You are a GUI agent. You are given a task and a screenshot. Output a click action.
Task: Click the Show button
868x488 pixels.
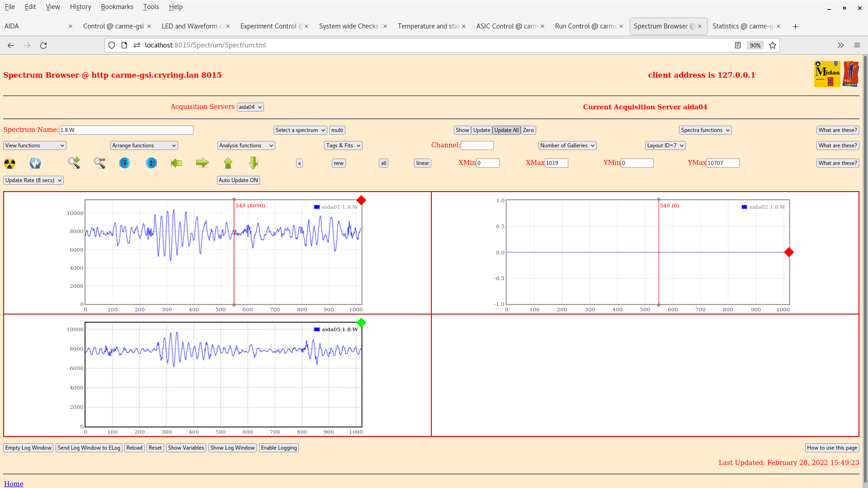462,130
